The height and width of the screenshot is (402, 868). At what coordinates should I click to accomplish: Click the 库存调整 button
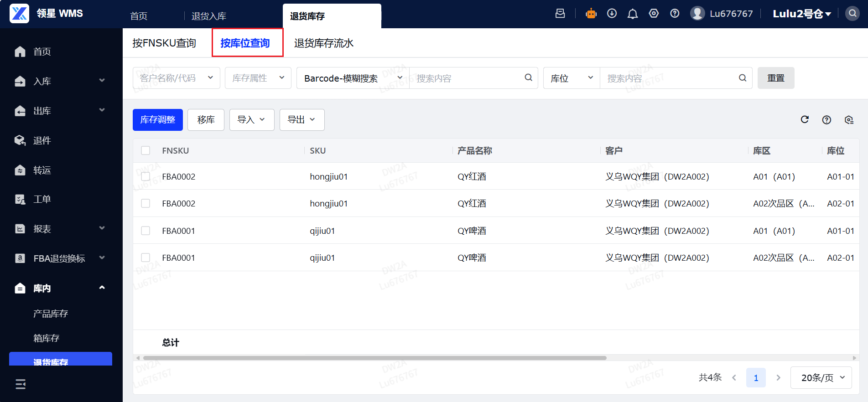point(158,120)
